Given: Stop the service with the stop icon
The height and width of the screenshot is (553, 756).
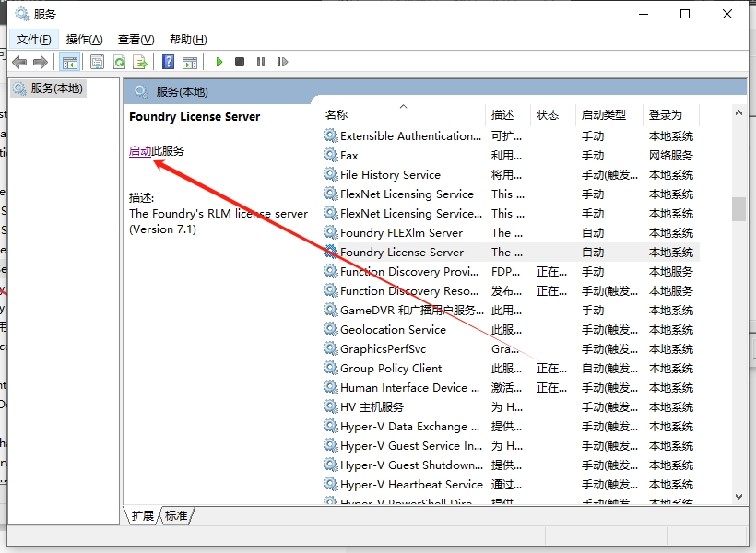Looking at the screenshot, I should tap(240, 62).
